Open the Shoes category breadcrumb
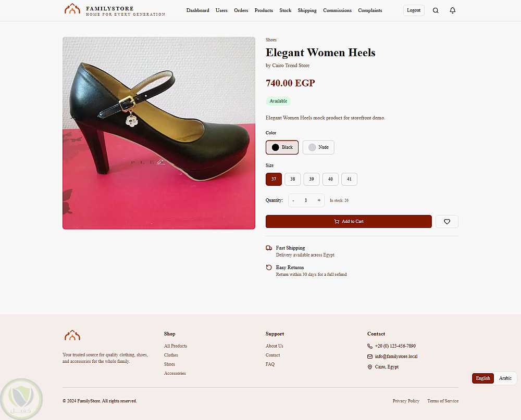This screenshot has height=420, width=521. point(271,40)
